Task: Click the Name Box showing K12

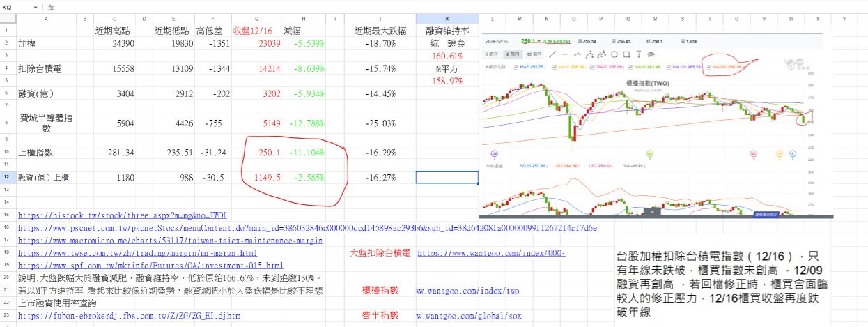Action: pos(15,7)
